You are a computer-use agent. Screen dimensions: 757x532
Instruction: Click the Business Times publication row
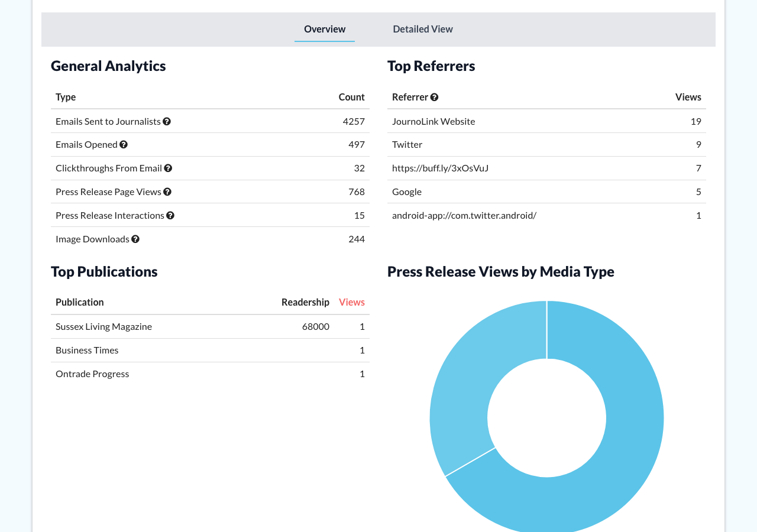[87, 349]
